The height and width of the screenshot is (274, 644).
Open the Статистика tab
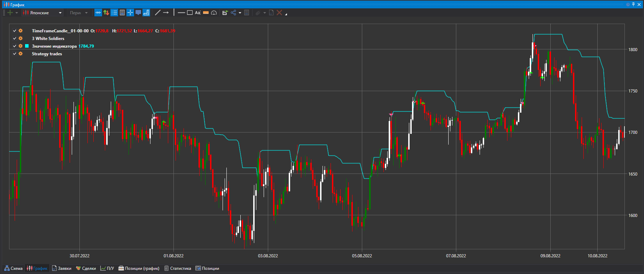178,268
